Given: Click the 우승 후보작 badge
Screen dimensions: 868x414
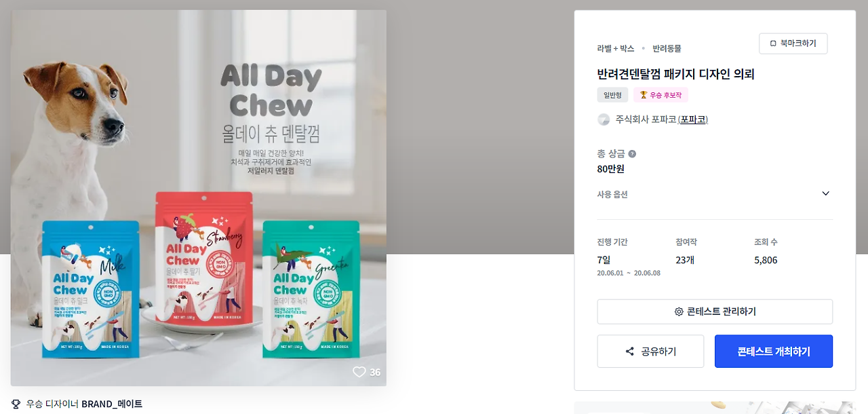Looking at the screenshot, I should point(660,95).
